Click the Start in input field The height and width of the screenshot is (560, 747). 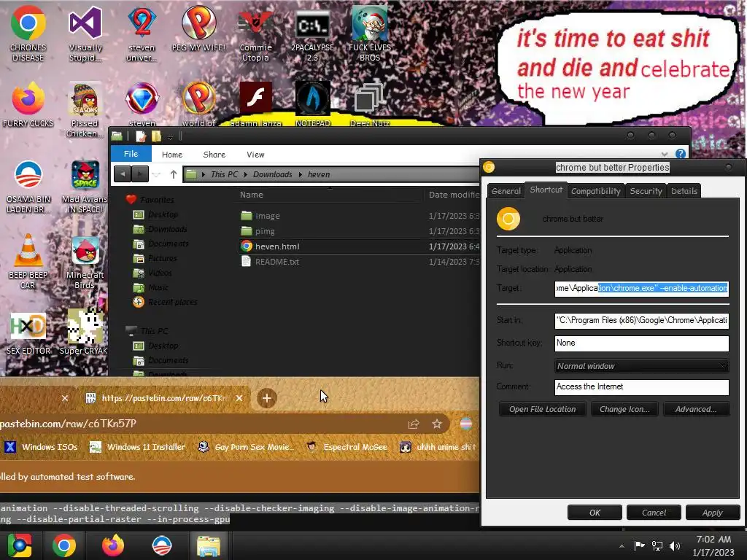coord(642,321)
